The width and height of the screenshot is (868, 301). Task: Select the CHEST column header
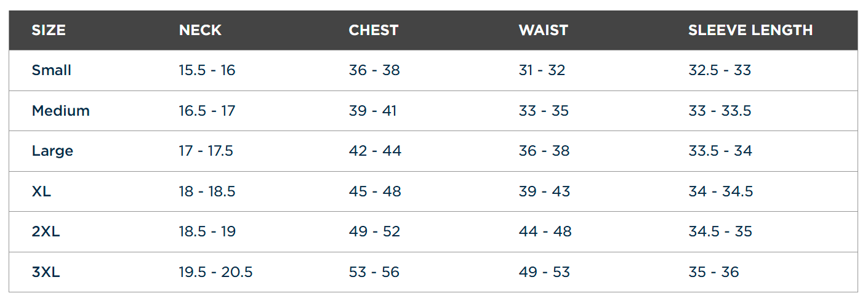374,30
